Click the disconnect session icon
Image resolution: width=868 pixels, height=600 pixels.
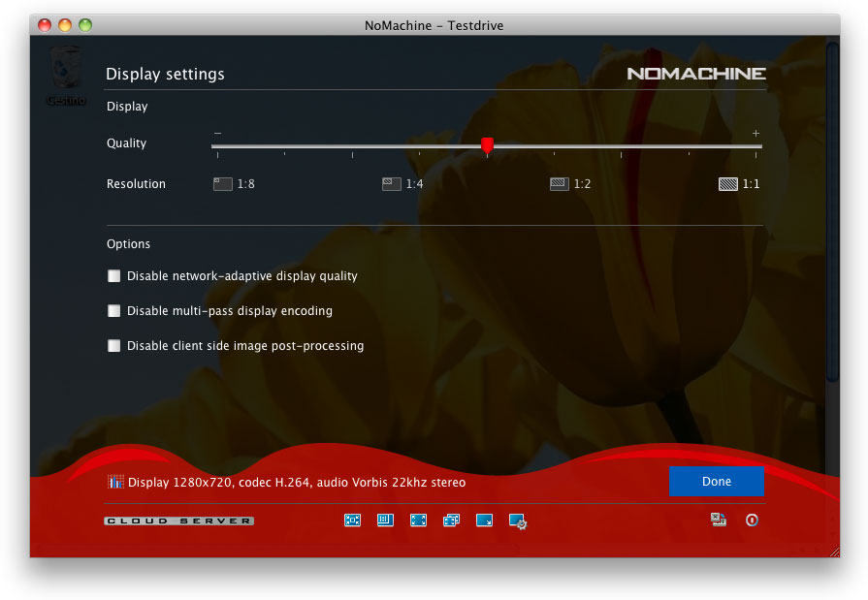click(719, 521)
